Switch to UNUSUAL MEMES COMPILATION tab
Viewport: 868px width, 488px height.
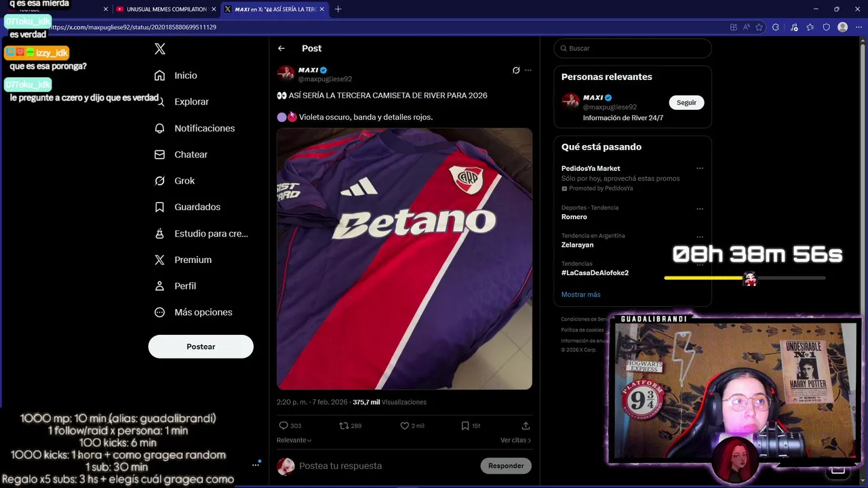[x=166, y=9]
